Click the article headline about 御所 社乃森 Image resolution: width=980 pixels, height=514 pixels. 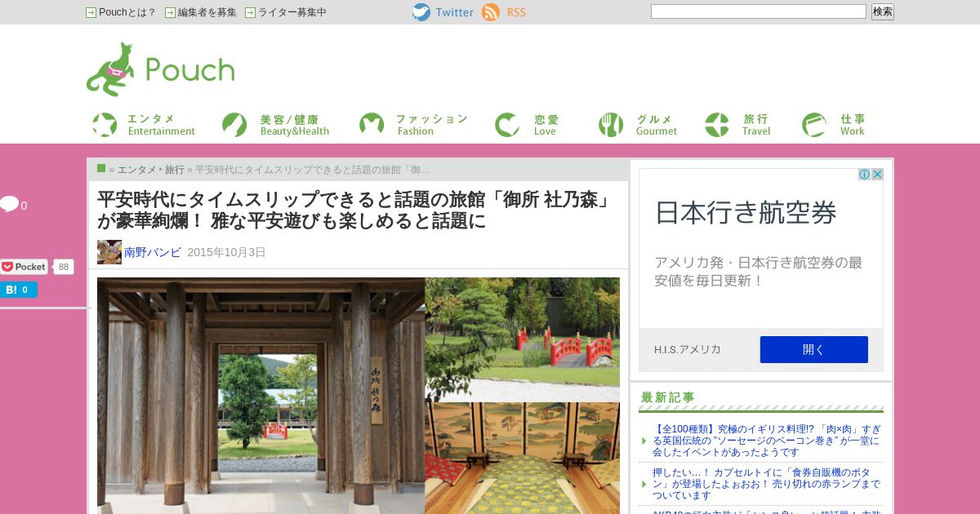pyautogui.click(x=354, y=210)
